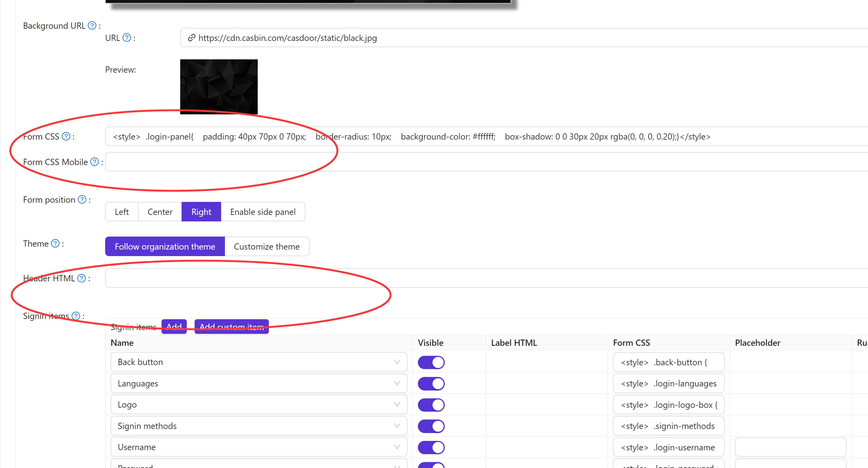
Task: Select Enable side panel option
Action: point(263,212)
